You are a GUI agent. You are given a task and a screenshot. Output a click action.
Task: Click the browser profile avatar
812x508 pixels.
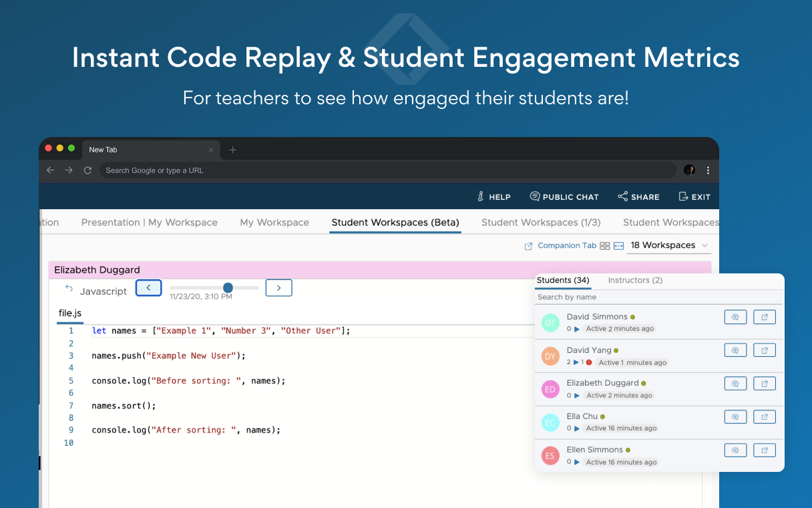pos(689,170)
